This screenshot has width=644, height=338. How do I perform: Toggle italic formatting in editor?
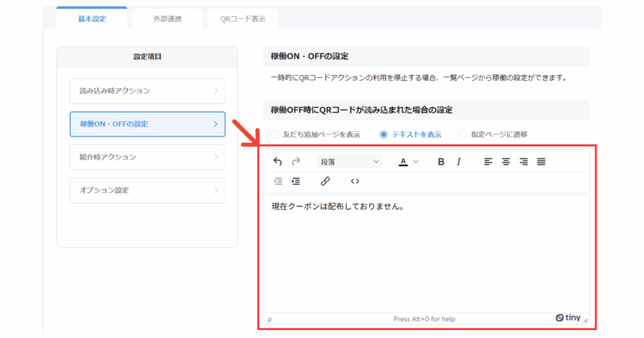(x=458, y=162)
